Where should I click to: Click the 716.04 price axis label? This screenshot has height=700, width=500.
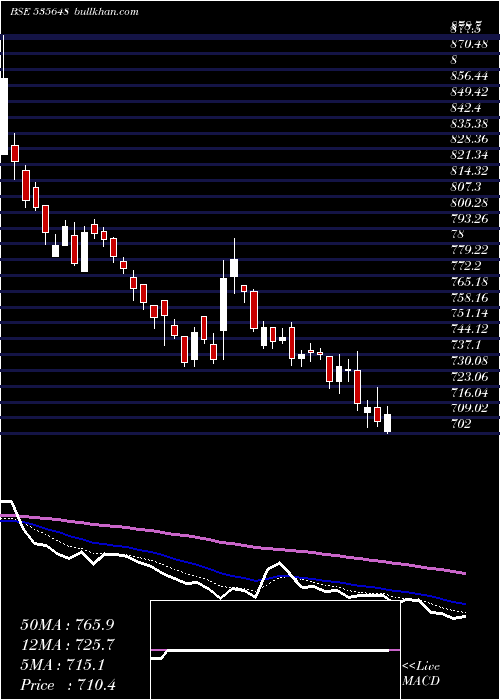click(x=468, y=393)
